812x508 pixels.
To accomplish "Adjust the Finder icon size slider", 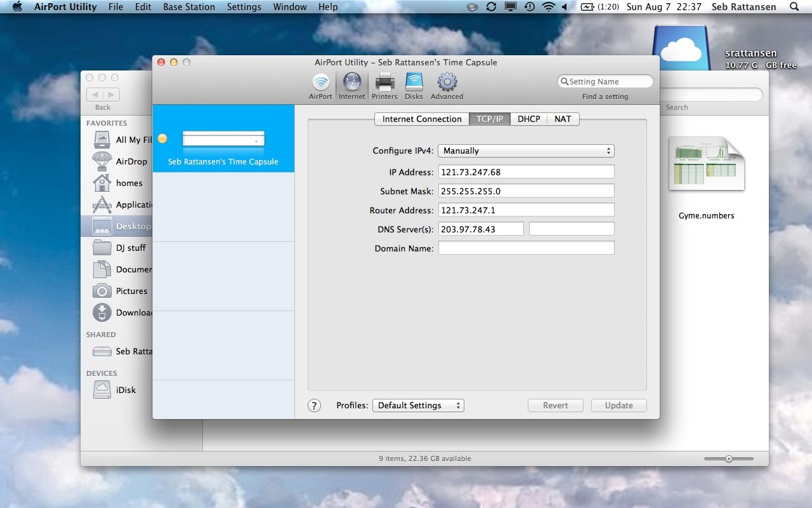I will [x=729, y=458].
